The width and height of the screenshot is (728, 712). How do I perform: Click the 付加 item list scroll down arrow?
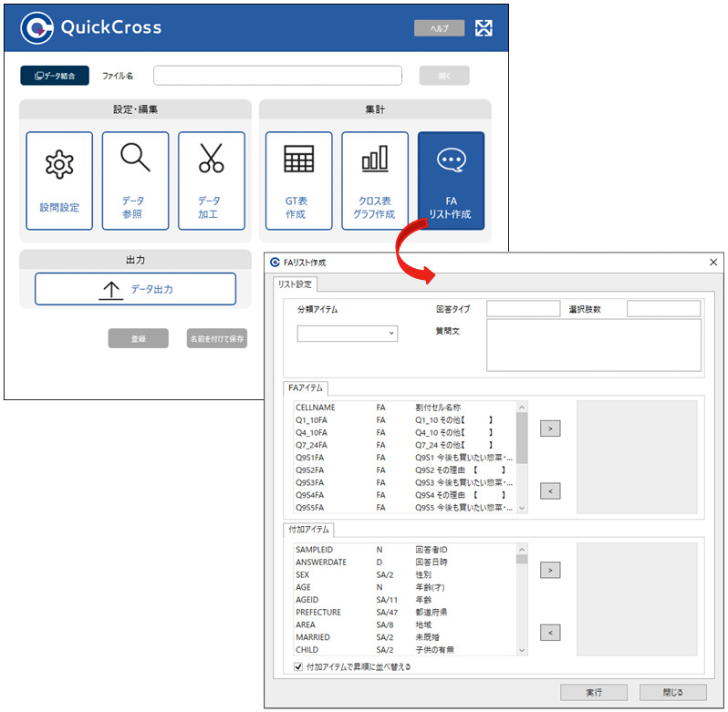pyautogui.click(x=522, y=650)
